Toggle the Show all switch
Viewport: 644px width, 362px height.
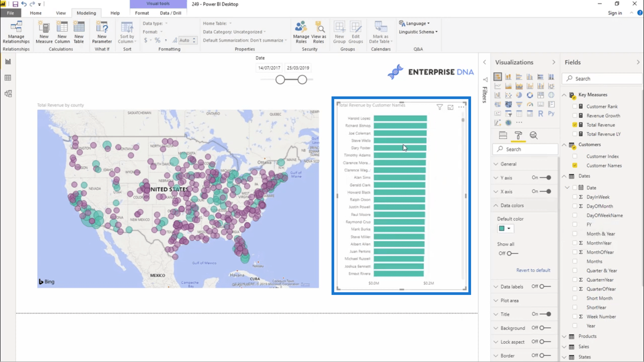click(x=512, y=253)
